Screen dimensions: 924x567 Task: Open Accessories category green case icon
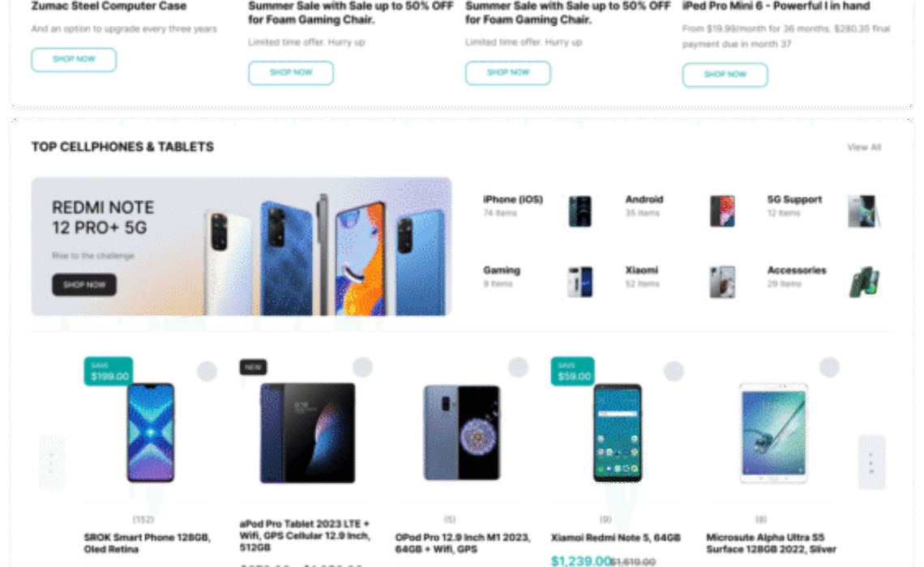pos(865,281)
